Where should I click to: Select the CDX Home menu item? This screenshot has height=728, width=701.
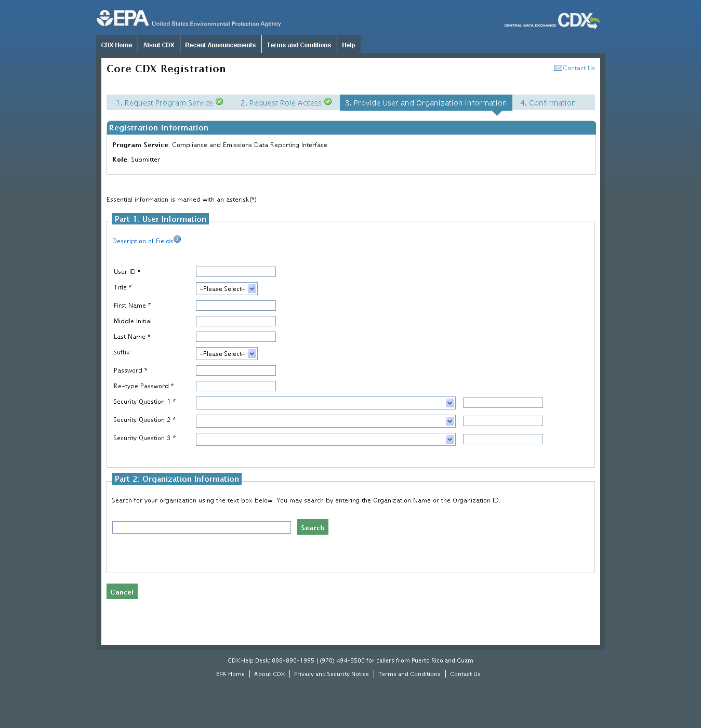click(x=116, y=45)
